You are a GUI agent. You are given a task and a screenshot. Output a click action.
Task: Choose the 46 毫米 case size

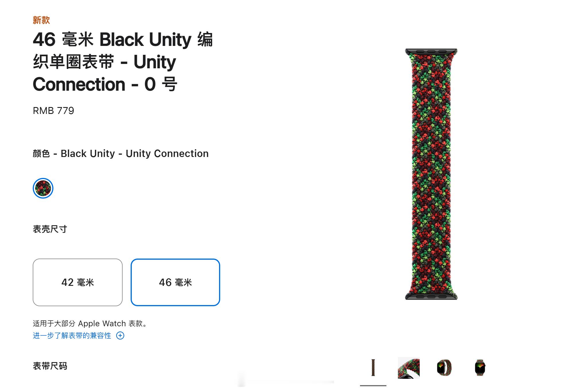(x=175, y=282)
